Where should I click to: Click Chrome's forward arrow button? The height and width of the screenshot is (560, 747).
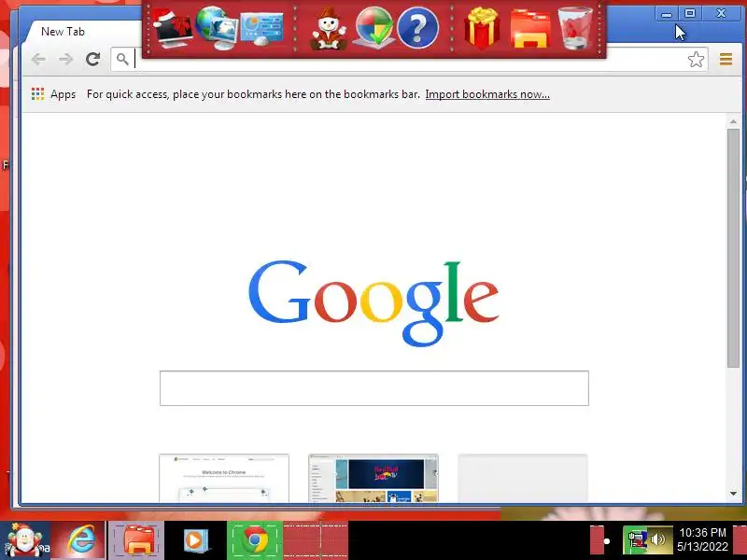pyautogui.click(x=65, y=60)
